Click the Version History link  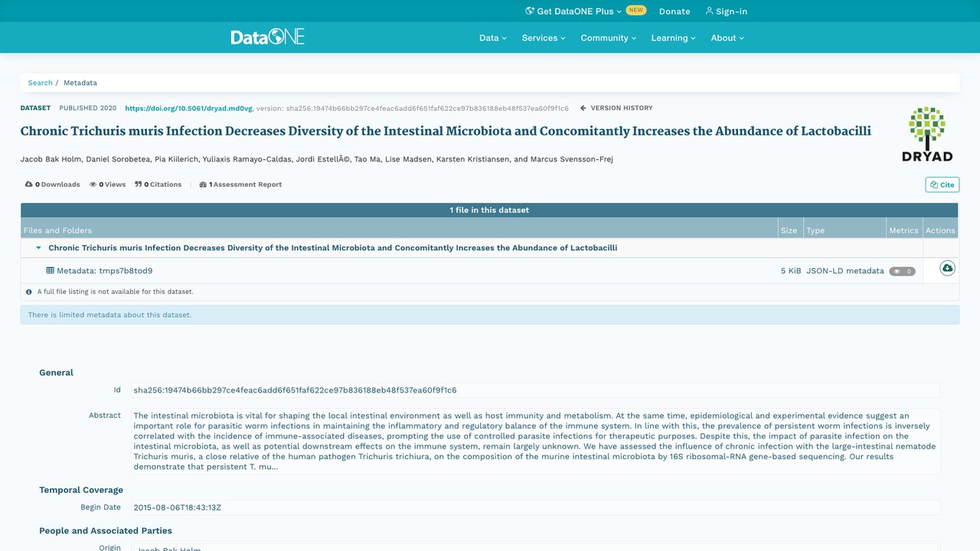point(617,108)
